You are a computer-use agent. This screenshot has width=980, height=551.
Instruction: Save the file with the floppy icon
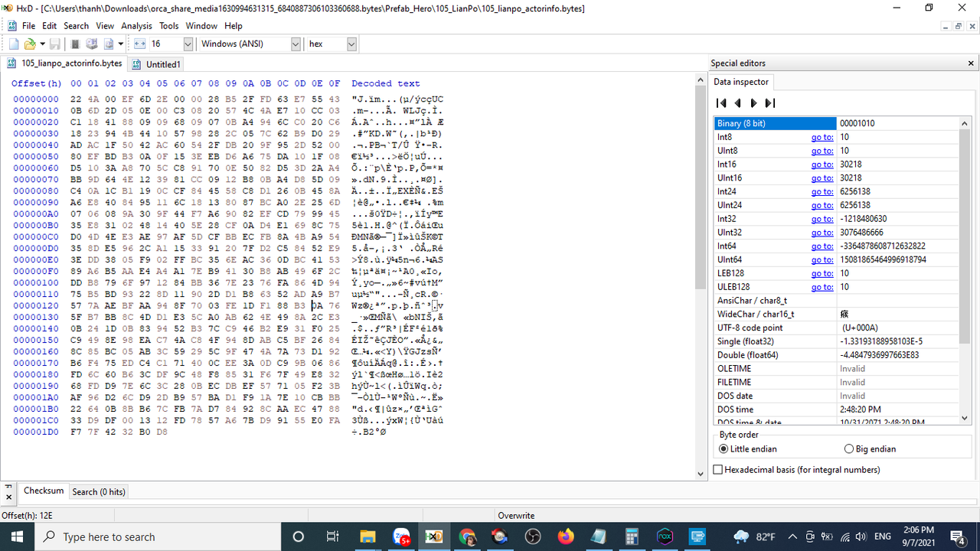56,44
